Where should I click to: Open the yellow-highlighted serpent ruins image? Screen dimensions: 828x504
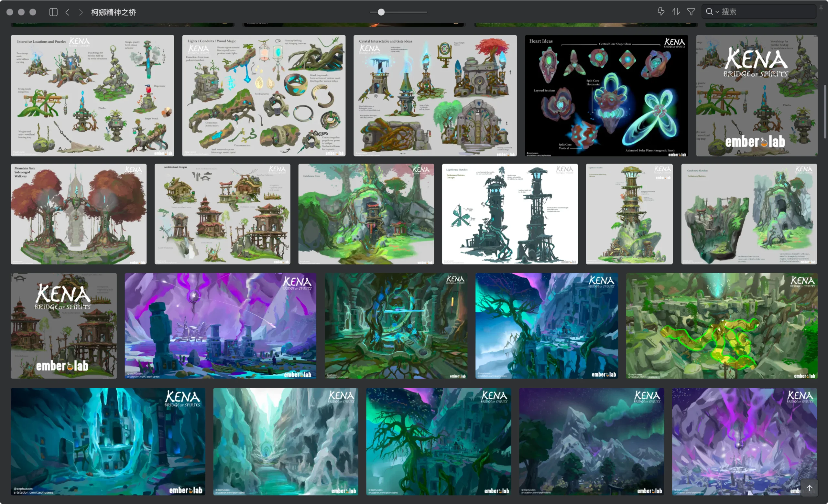click(x=722, y=326)
